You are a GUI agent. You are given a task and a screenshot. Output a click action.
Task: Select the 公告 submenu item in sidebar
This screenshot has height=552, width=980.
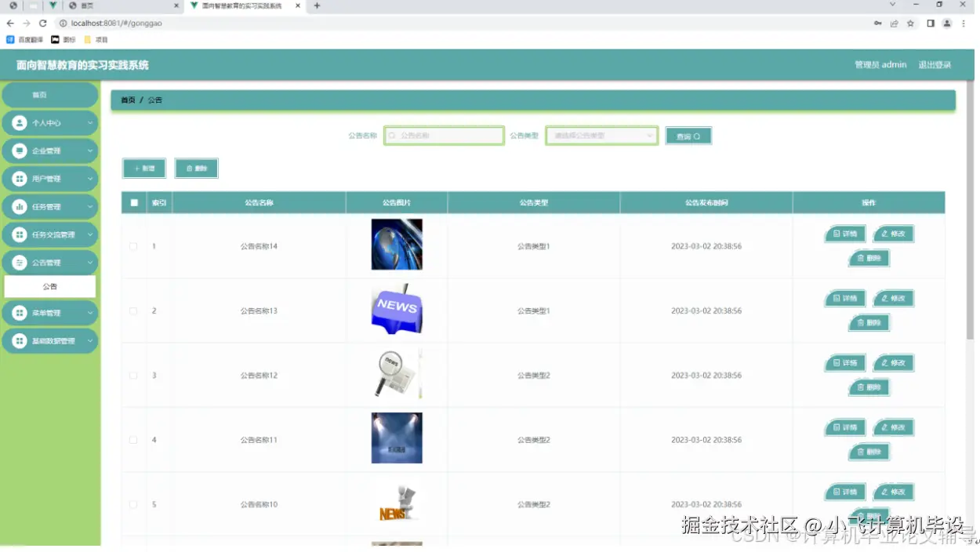pyautogui.click(x=50, y=286)
